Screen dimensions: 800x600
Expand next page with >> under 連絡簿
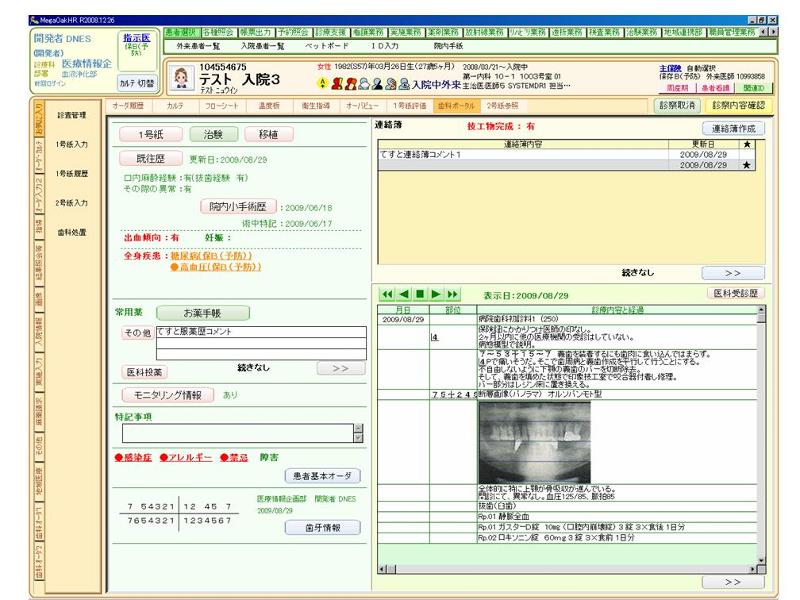(732, 272)
